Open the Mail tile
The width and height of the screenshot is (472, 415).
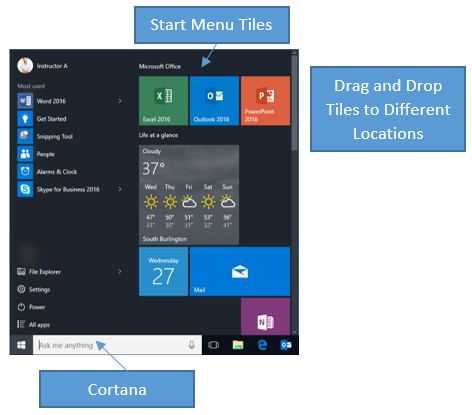point(240,271)
